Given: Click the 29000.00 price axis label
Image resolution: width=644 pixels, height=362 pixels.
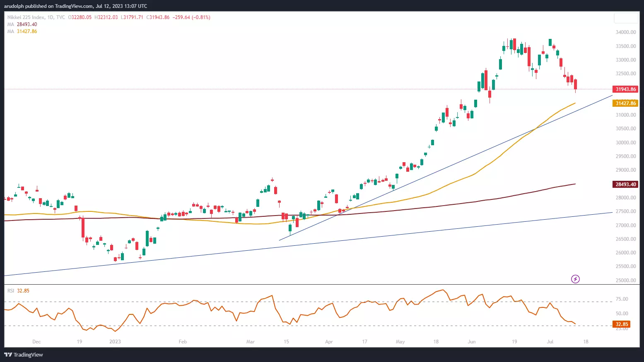Looking at the screenshot, I should pyautogui.click(x=626, y=170).
